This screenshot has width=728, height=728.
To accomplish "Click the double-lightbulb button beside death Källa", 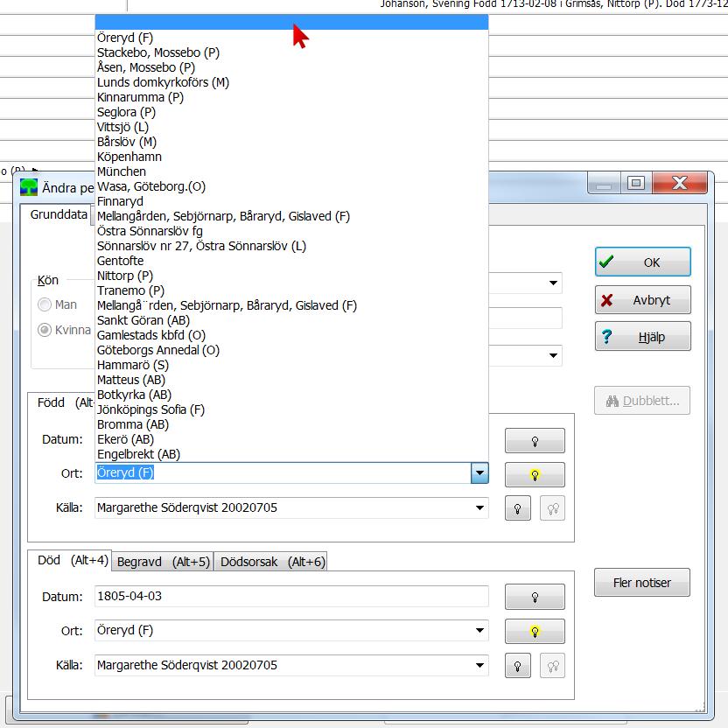I will (552, 665).
